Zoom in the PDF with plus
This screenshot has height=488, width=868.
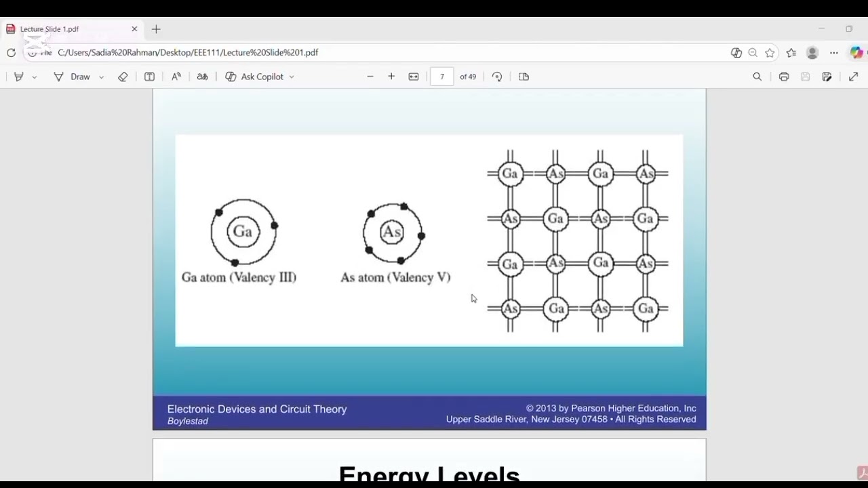391,77
